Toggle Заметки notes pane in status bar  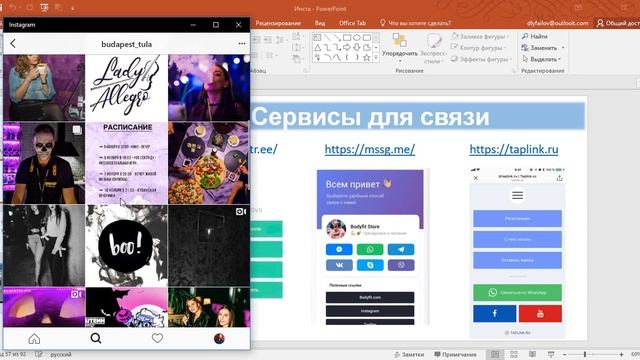pos(409,354)
